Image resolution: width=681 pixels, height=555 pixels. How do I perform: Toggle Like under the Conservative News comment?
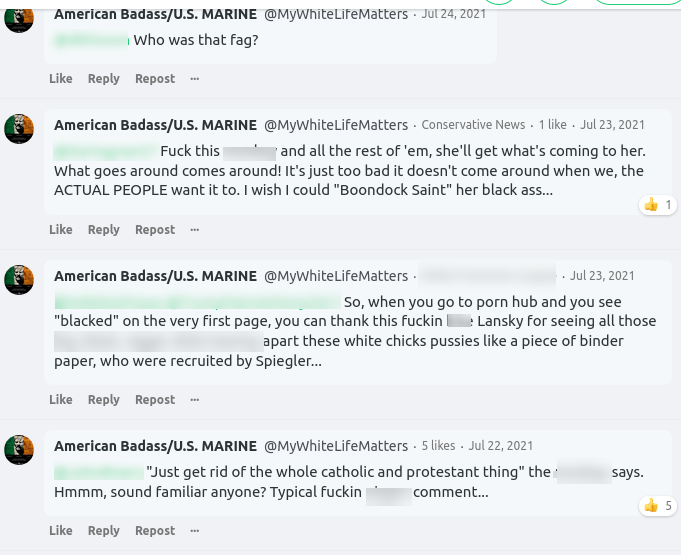tap(61, 230)
